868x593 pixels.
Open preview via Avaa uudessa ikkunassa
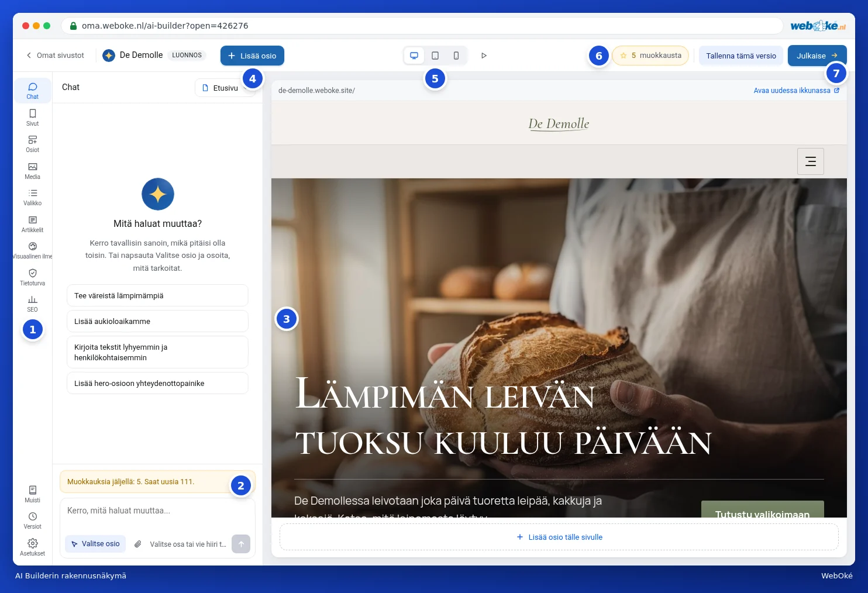pos(797,91)
